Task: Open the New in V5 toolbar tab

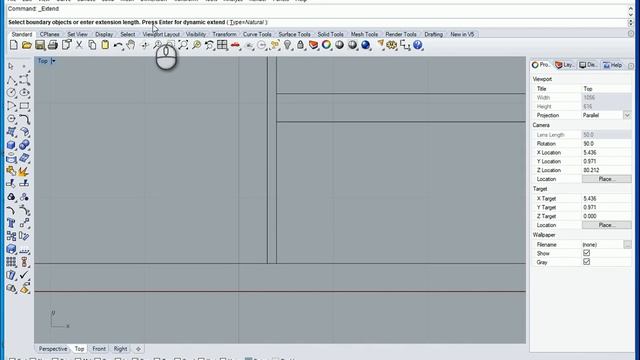Action: coord(462,34)
